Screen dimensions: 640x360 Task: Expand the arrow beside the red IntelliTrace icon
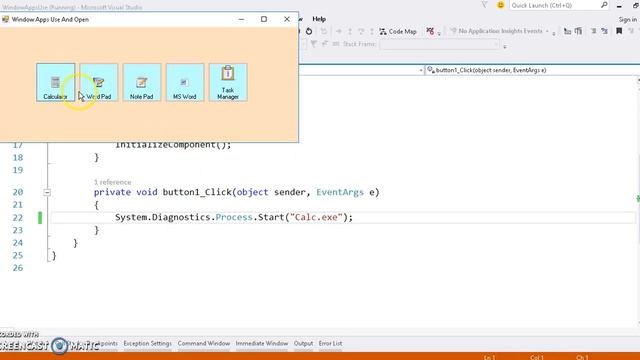pos(439,33)
